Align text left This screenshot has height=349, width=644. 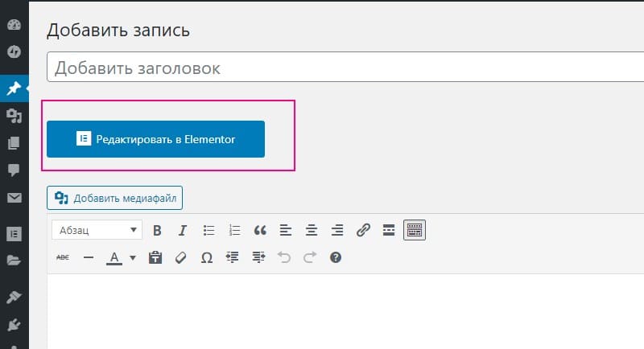point(286,231)
